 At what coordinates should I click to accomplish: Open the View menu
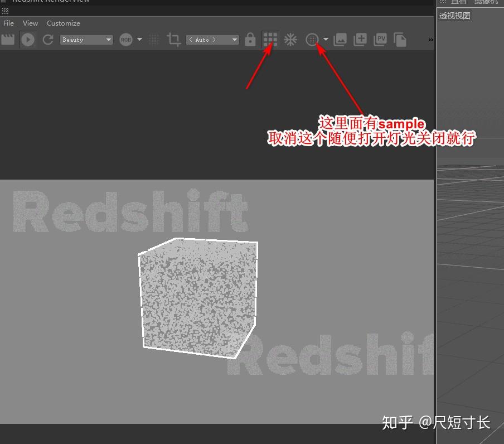[30, 23]
